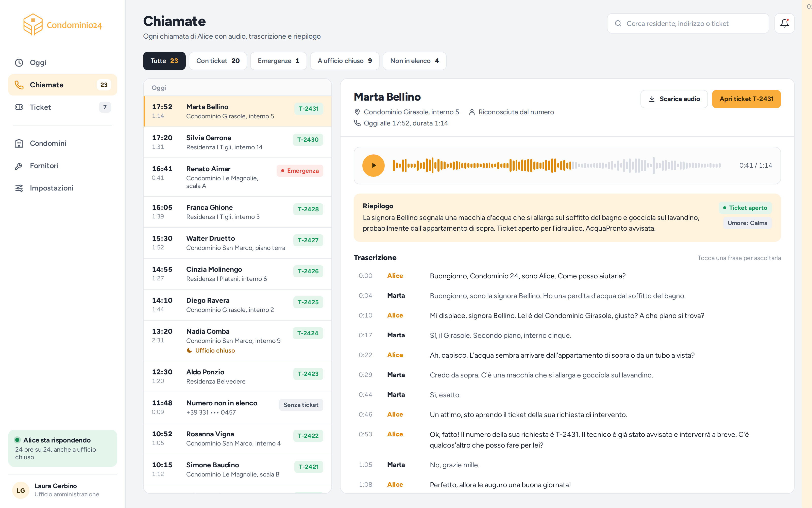Open the Silvia Garrone call
This screenshot has height=508, width=812.
pyautogui.click(x=238, y=142)
